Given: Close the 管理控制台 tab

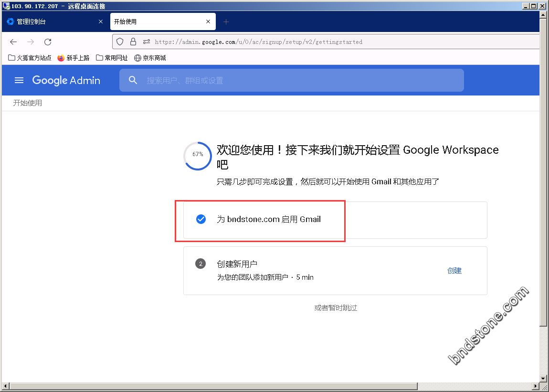Looking at the screenshot, I should pyautogui.click(x=101, y=21).
